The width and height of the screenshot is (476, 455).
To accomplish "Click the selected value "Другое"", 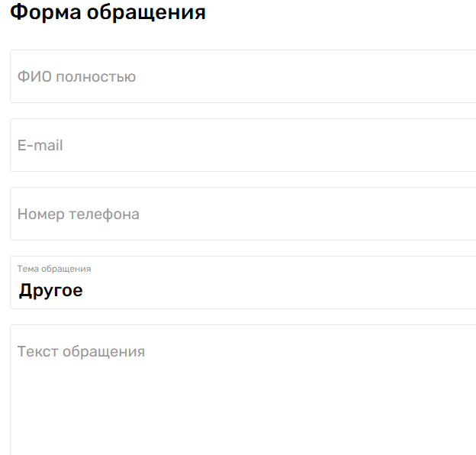I will (51, 290).
